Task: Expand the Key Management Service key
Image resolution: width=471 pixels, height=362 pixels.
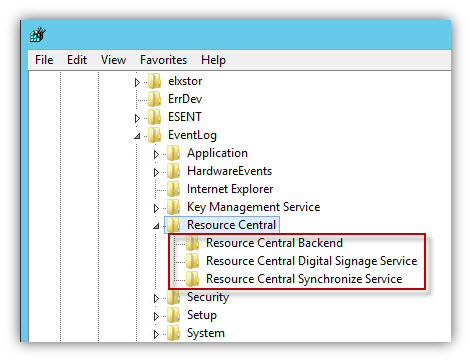Action: pos(156,208)
